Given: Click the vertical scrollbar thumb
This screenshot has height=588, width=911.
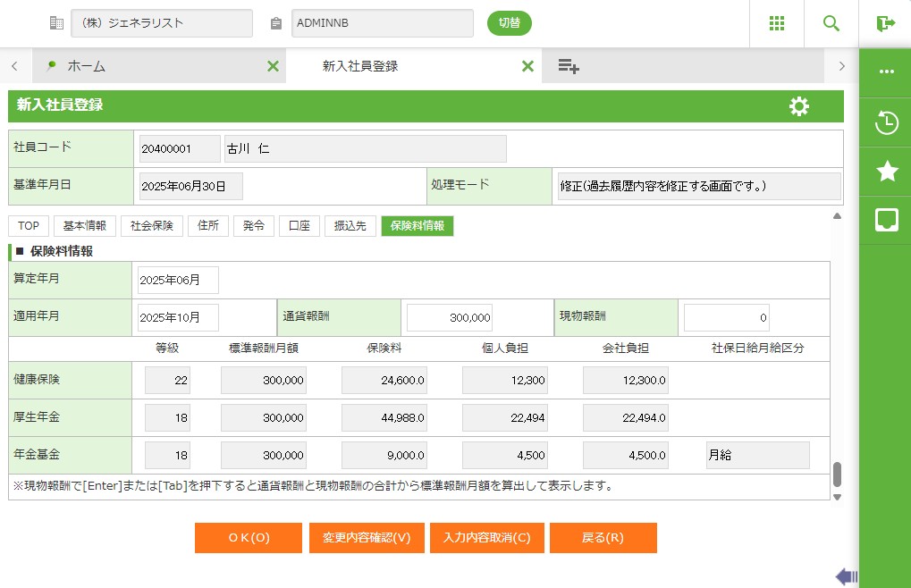Looking at the screenshot, I should pos(837,474).
